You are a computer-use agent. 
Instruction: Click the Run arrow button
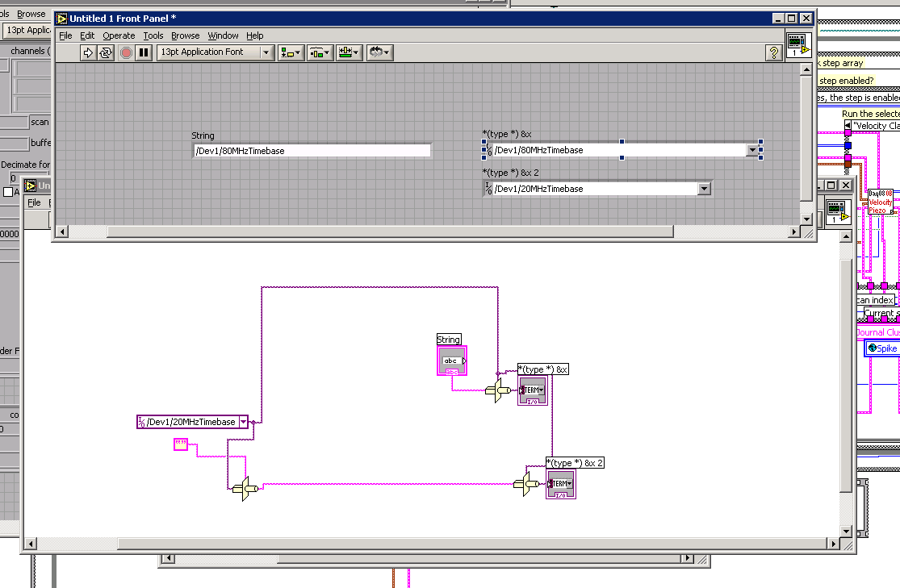click(88, 52)
